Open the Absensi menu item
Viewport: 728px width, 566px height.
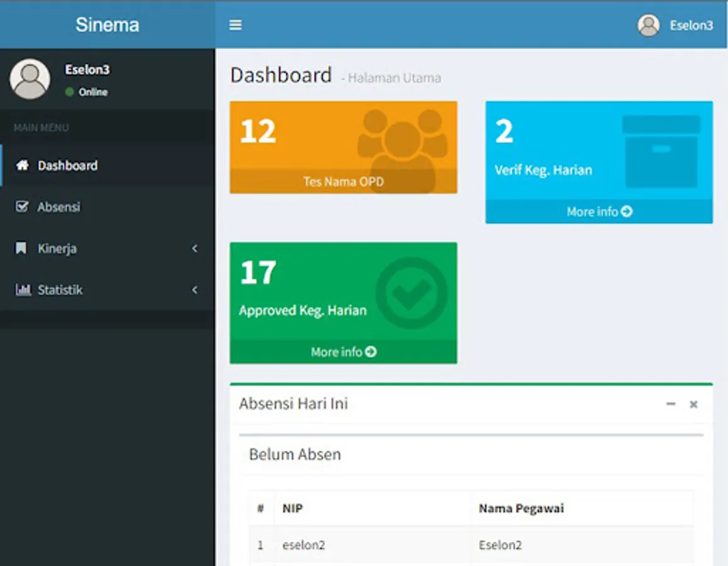(59, 207)
